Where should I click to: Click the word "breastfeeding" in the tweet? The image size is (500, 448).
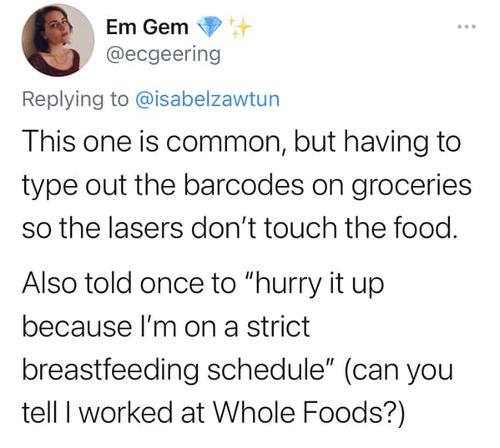tap(110, 370)
